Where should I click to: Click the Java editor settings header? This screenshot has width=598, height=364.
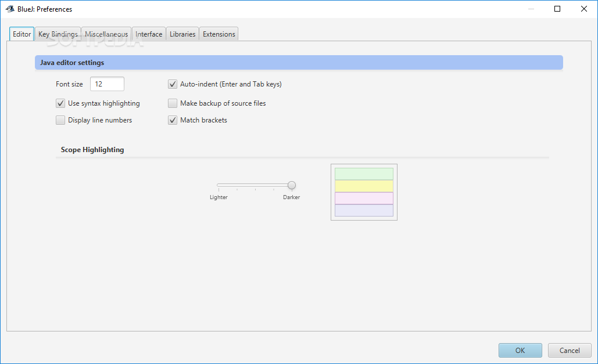click(299, 63)
